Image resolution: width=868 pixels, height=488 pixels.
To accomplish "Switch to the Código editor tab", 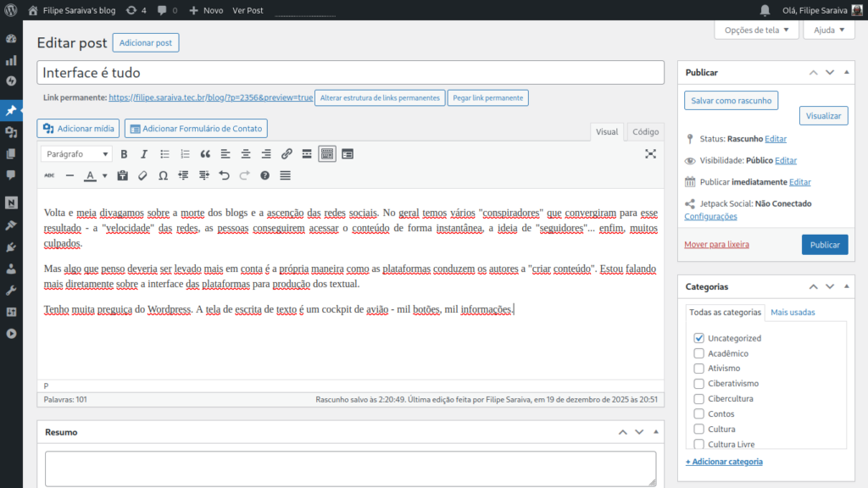I will (645, 132).
